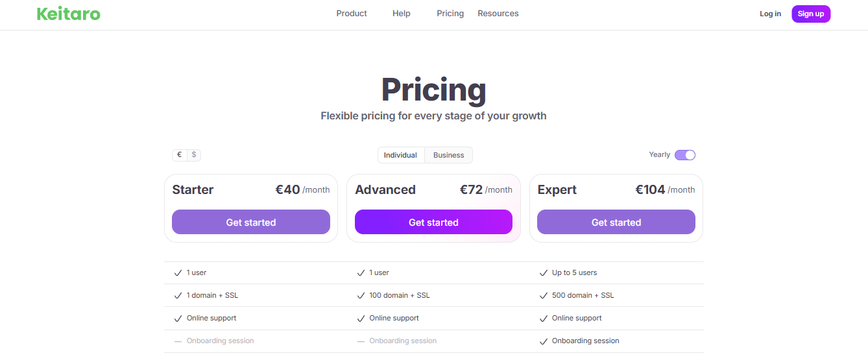Go to Pricing in navigation bar

[450, 14]
